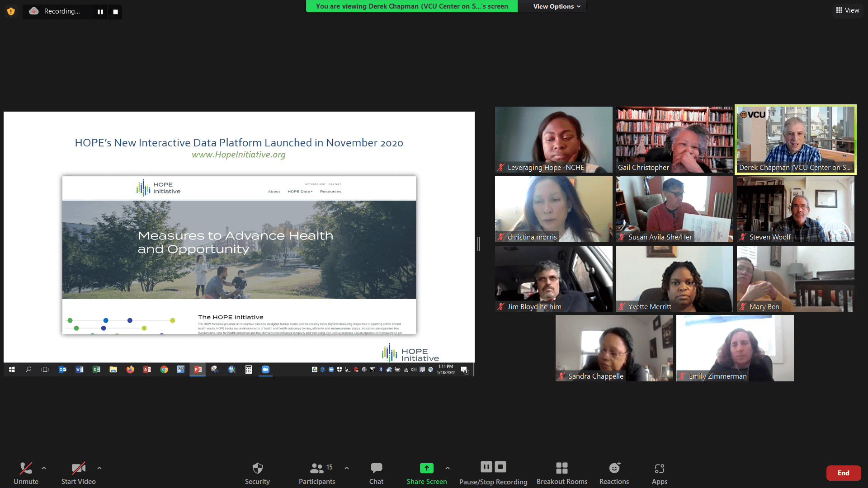The width and height of the screenshot is (868, 488).
Task: Select Steven Woolf's video tile
Action: [796, 209]
